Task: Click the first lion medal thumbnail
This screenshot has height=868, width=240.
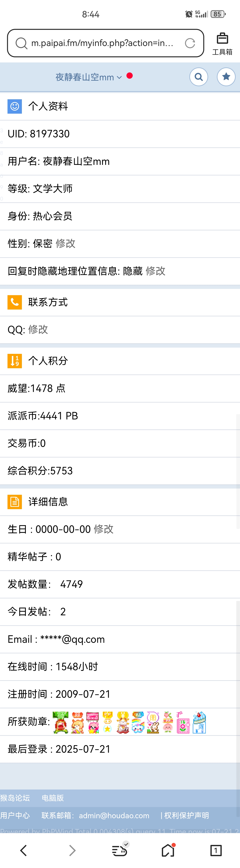Action: [61, 723]
